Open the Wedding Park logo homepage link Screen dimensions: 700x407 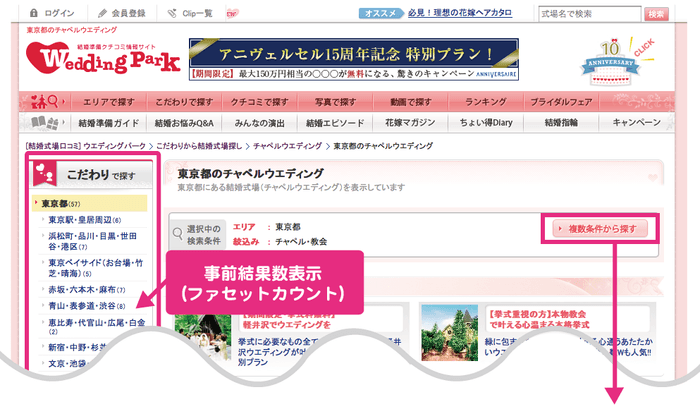coord(103,58)
